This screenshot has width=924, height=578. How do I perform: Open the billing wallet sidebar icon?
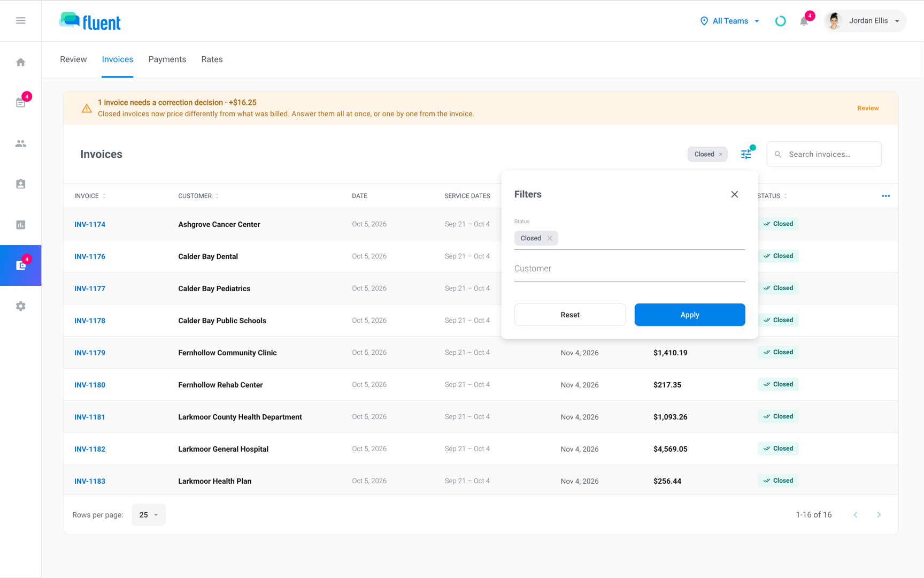tap(20, 265)
